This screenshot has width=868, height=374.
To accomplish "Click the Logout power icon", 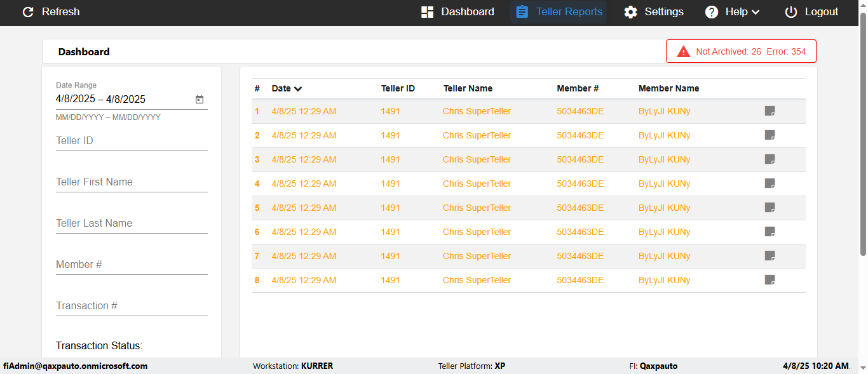I will (x=790, y=12).
